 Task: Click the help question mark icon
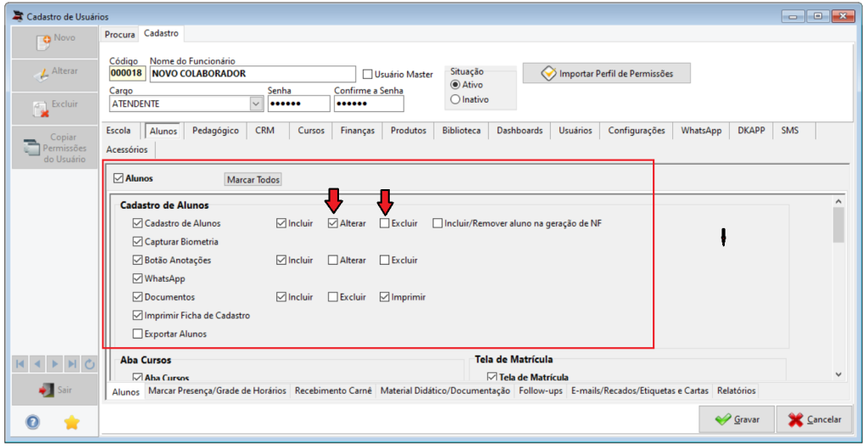click(x=33, y=423)
